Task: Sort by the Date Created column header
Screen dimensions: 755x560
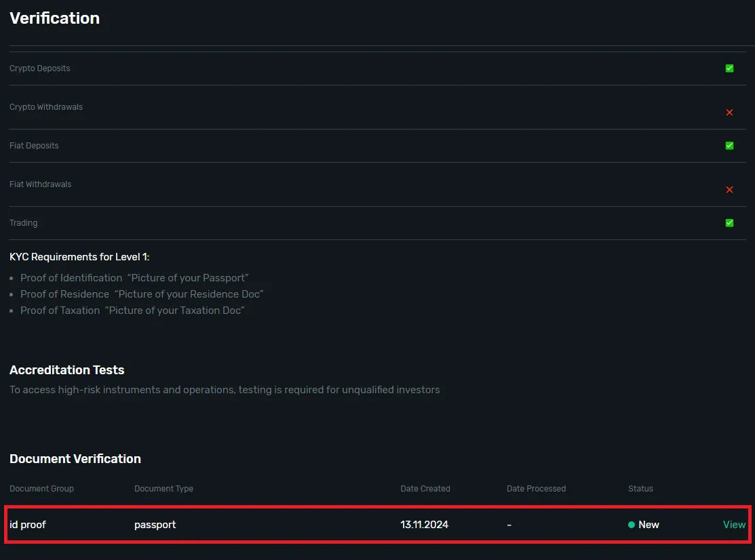Action: click(425, 489)
